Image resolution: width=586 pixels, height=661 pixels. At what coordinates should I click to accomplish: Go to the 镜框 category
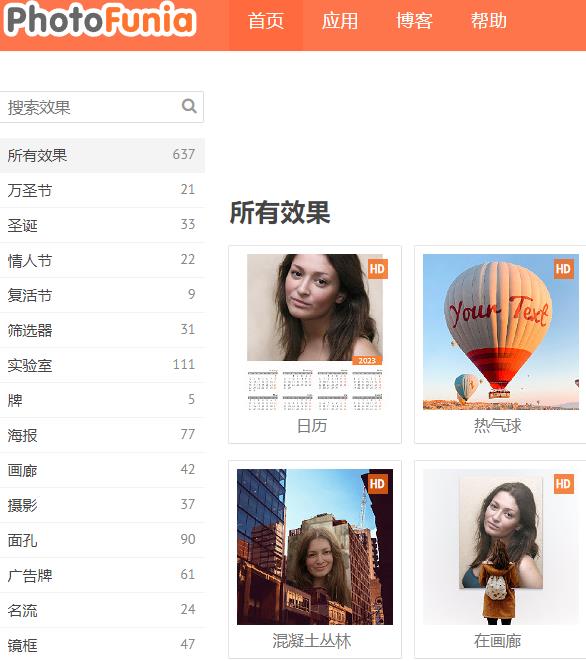click(x=102, y=645)
